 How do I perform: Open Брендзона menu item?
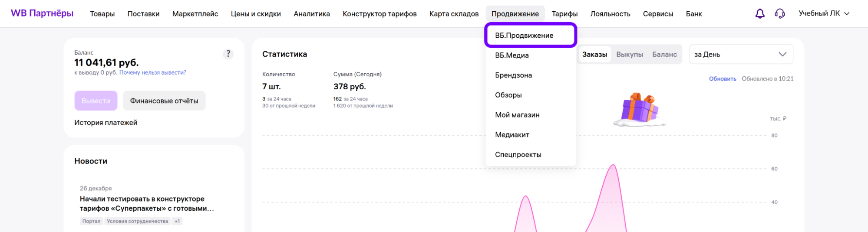pos(513,75)
